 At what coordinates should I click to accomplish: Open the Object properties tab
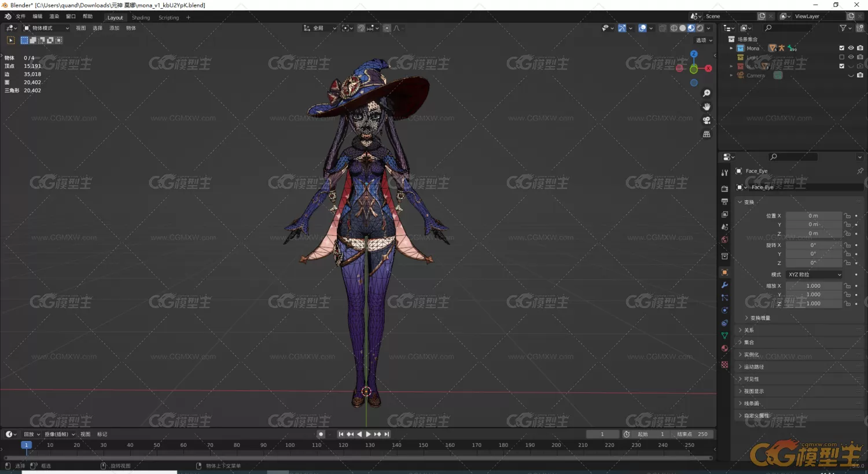[x=724, y=272]
